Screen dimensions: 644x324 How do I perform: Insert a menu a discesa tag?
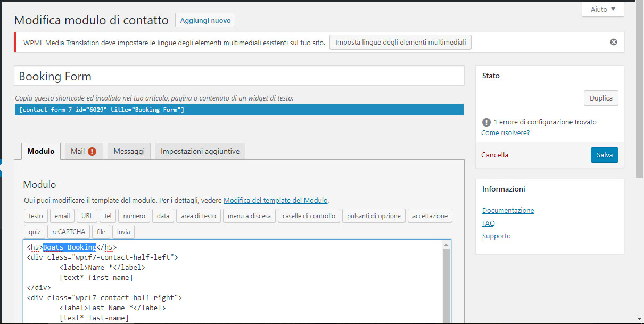pos(249,216)
